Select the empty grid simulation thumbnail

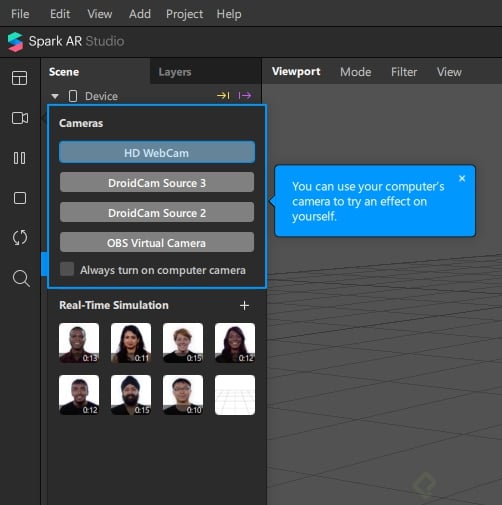click(235, 395)
